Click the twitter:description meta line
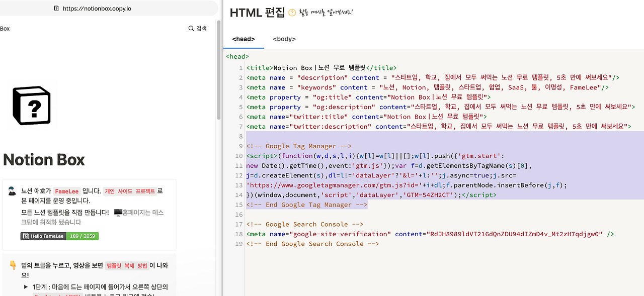 coord(439,127)
